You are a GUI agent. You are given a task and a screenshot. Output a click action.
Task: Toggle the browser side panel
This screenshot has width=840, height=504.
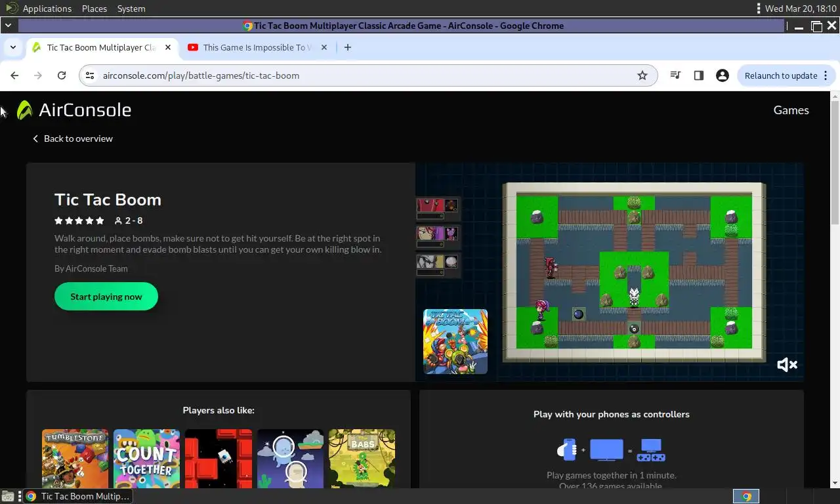[x=699, y=75]
